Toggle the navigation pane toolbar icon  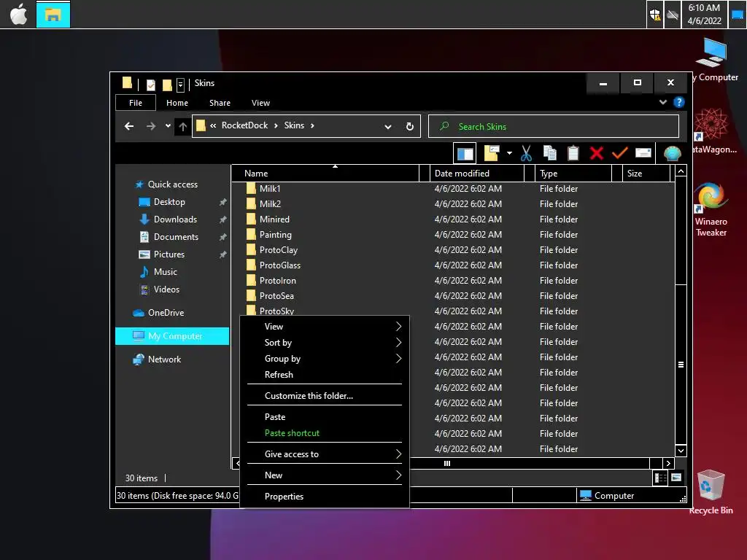[x=465, y=153]
